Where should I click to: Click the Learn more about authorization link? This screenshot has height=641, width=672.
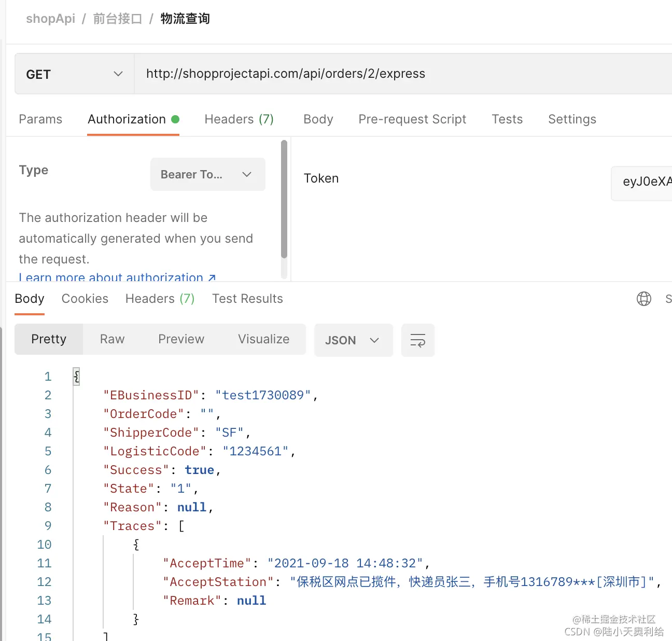117,277
